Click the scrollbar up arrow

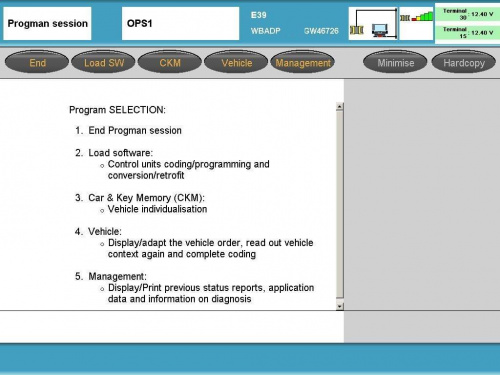pos(340,107)
